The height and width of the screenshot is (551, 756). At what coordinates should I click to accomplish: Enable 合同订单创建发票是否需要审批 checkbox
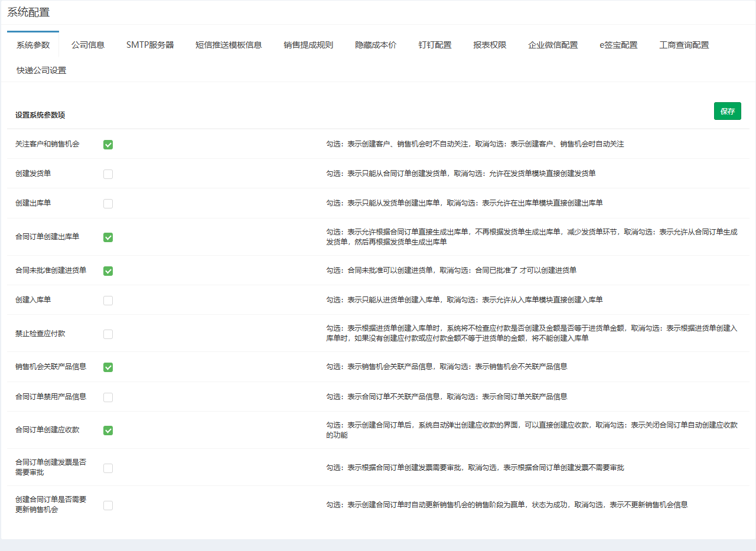tap(108, 468)
